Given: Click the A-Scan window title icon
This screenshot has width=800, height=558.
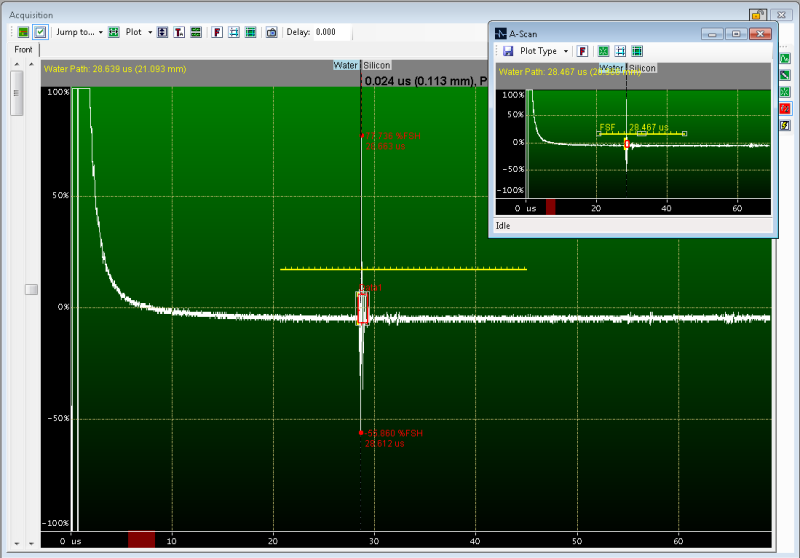Looking at the screenshot, I should coord(501,34).
